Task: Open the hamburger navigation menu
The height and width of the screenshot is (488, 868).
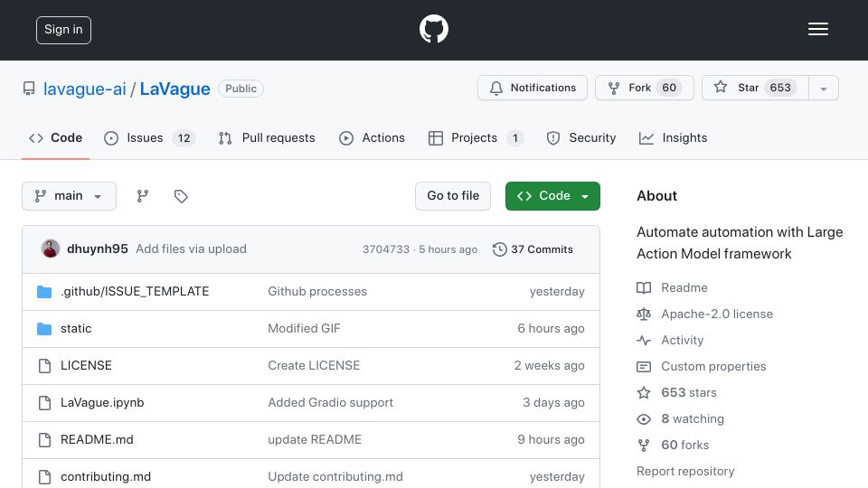Action: click(x=817, y=29)
